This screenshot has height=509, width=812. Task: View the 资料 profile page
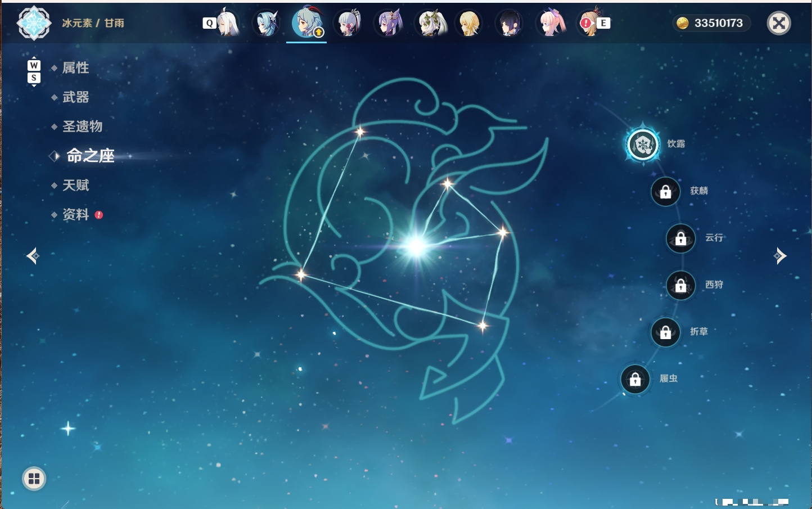(76, 214)
